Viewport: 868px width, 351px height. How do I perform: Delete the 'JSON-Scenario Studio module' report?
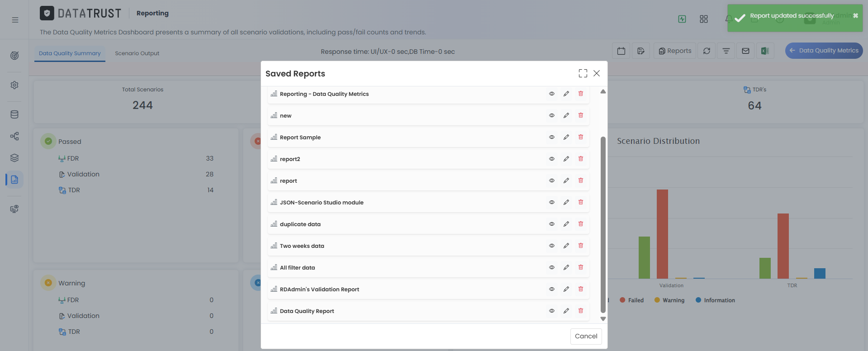pyautogui.click(x=581, y=202)
